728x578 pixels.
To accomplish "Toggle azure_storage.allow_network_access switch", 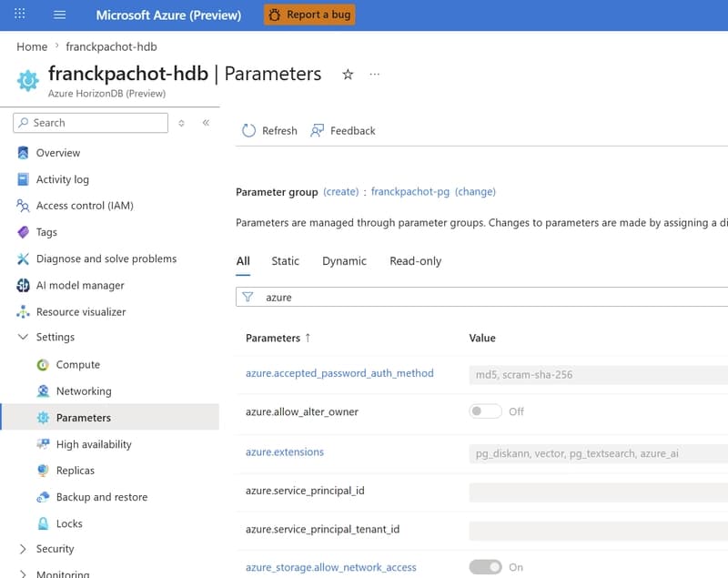I will (x=485, y=567).
